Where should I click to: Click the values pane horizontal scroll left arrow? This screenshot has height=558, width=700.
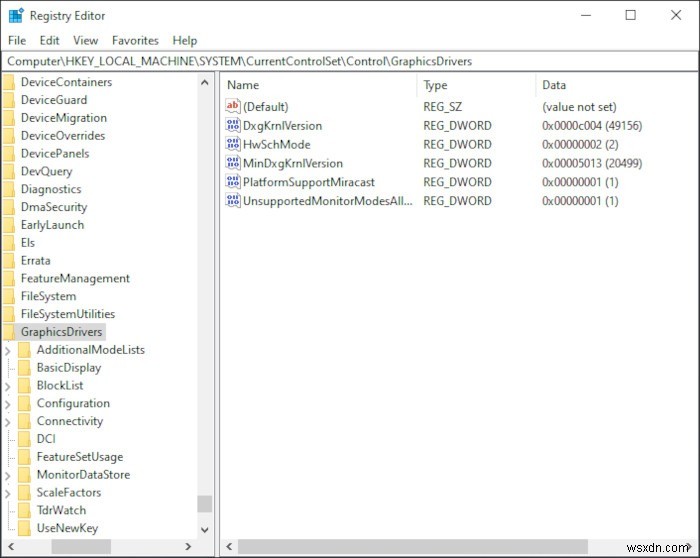[x=229, y=546]
